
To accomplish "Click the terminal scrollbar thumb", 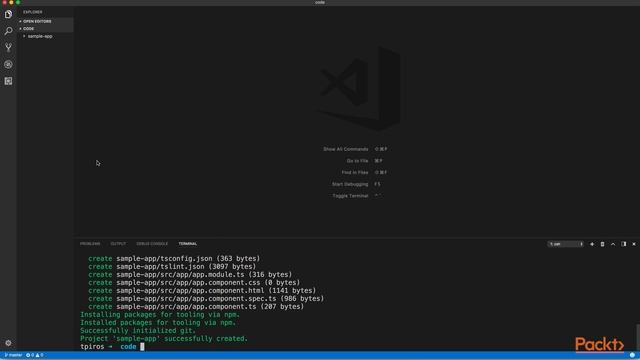I will pos(638,337).
